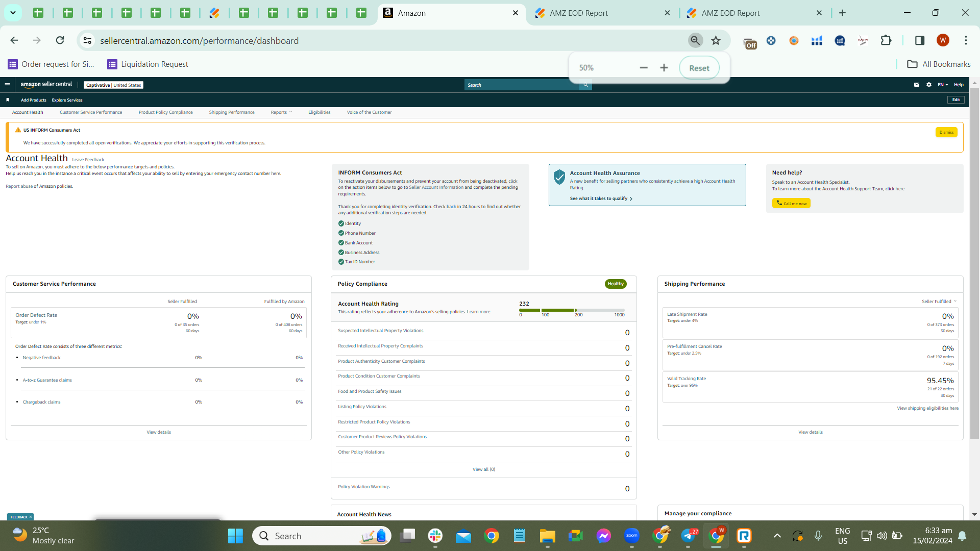The image size is (980, 551).
Task: Click View all (0) under Policy Compliance
Action: (x=484, y=469)
